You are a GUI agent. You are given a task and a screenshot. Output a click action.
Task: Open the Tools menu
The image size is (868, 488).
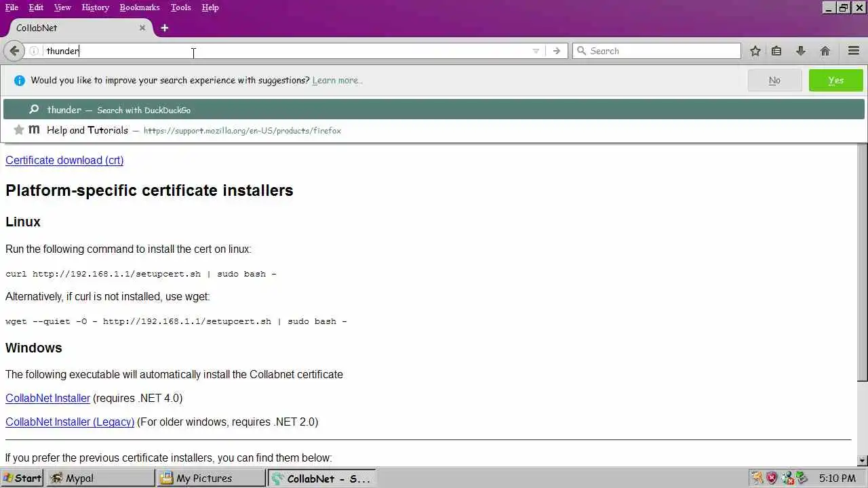click(180, 7)
